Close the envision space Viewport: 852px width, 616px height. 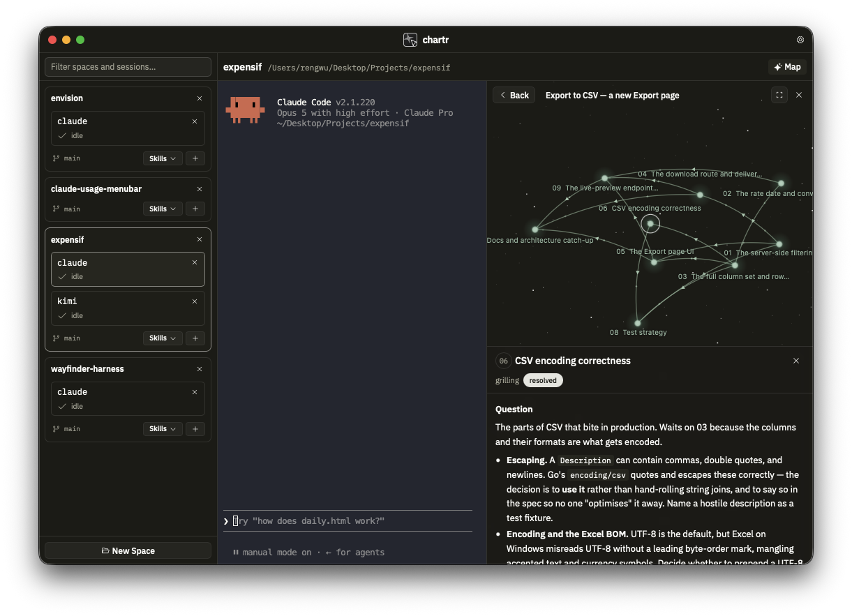[x=200, y=98]
